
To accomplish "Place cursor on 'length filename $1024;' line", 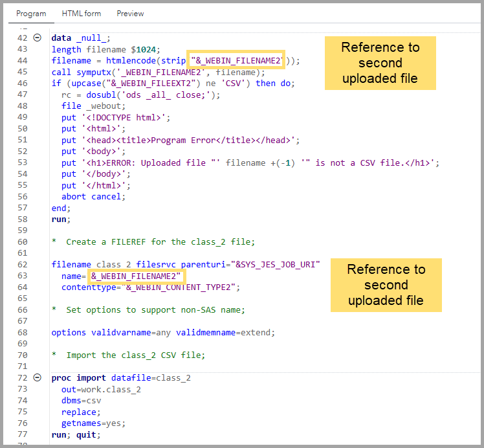I will (x=105, y=49).
